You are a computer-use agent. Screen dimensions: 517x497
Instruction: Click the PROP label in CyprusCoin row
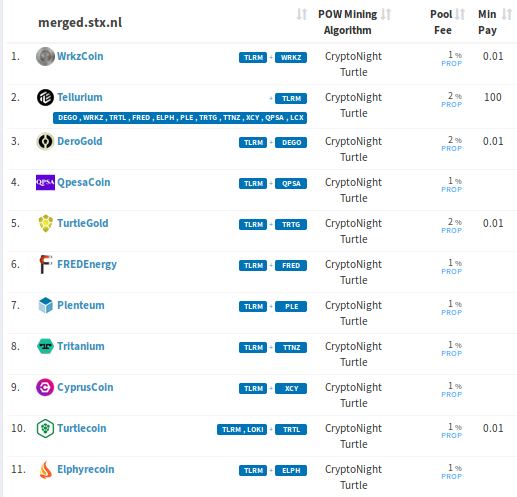tap(452, 395)
